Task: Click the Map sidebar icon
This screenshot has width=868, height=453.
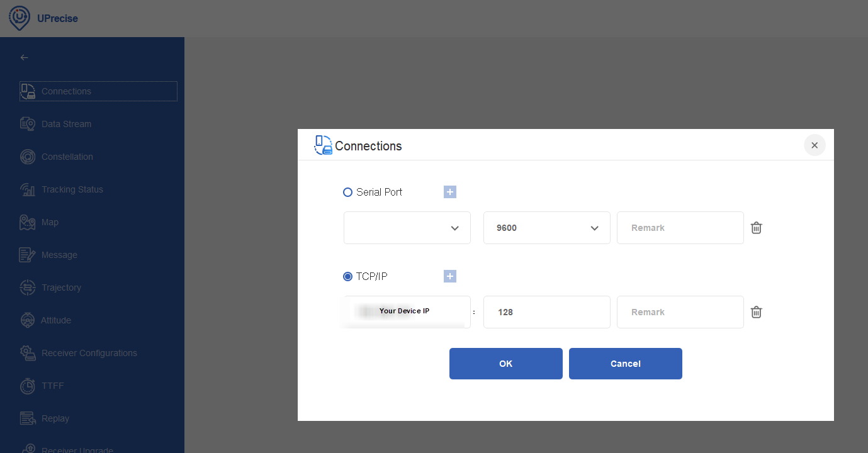Action: (28, 222)
